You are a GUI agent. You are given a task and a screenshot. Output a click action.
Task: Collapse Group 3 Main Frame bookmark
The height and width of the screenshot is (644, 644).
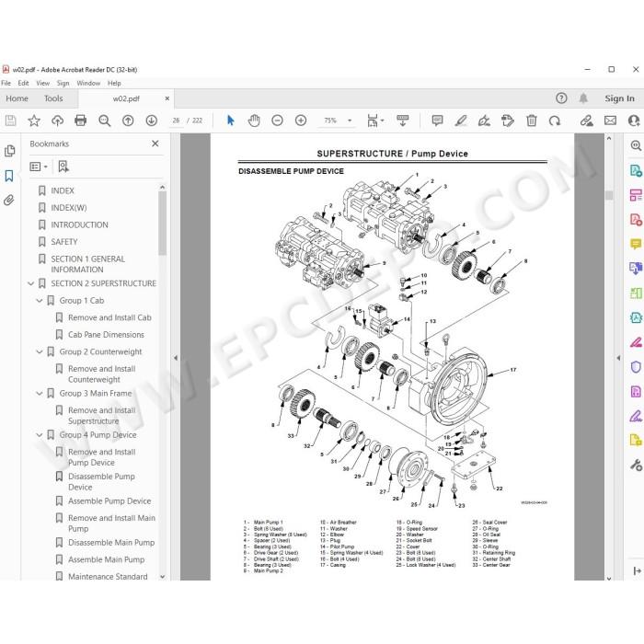pyautogui.click(x=40, y=394)
